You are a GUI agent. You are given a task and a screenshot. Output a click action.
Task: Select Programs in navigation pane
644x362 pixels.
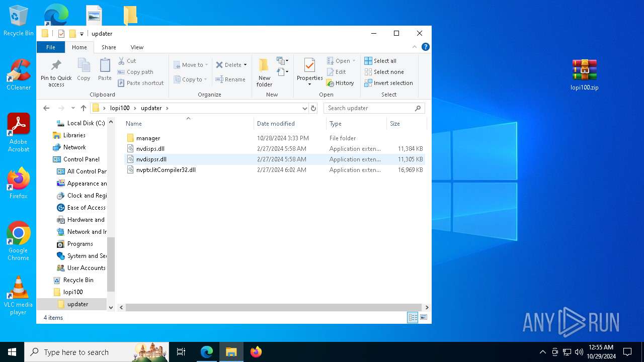click(x=74, y=244)
